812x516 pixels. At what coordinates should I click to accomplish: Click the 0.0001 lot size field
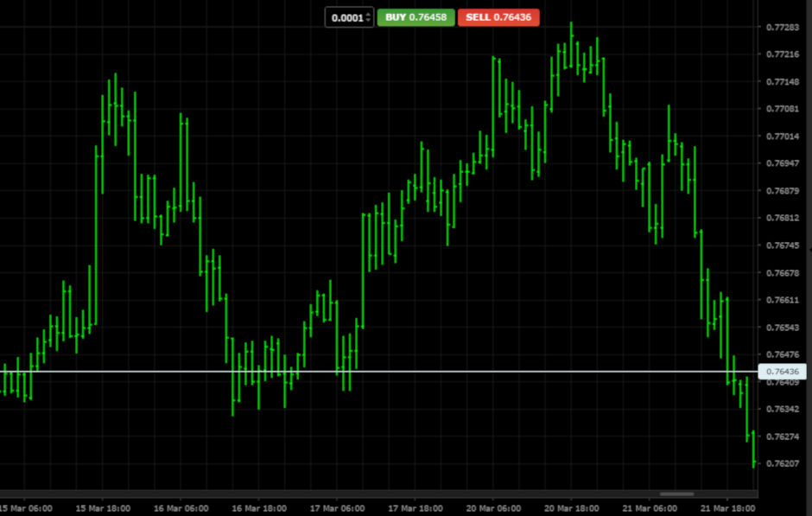[349, 17]
